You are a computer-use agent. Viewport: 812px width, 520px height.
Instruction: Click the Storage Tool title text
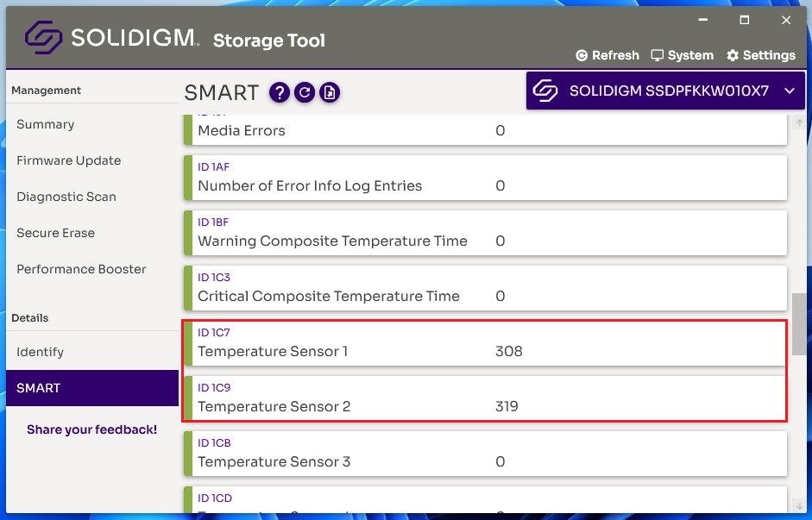pos(268,41)
